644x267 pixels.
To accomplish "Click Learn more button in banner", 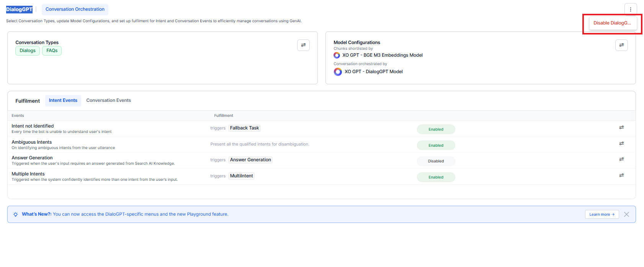I will point(602,215).
